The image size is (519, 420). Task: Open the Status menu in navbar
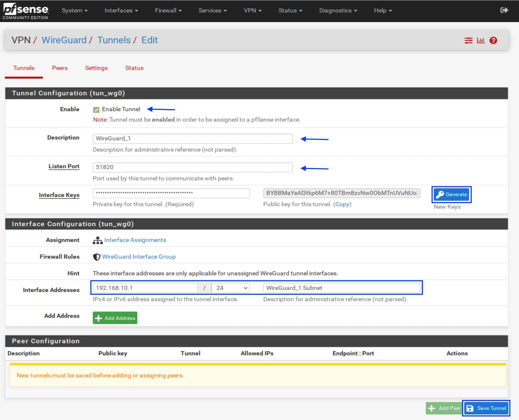pos(290,11)
